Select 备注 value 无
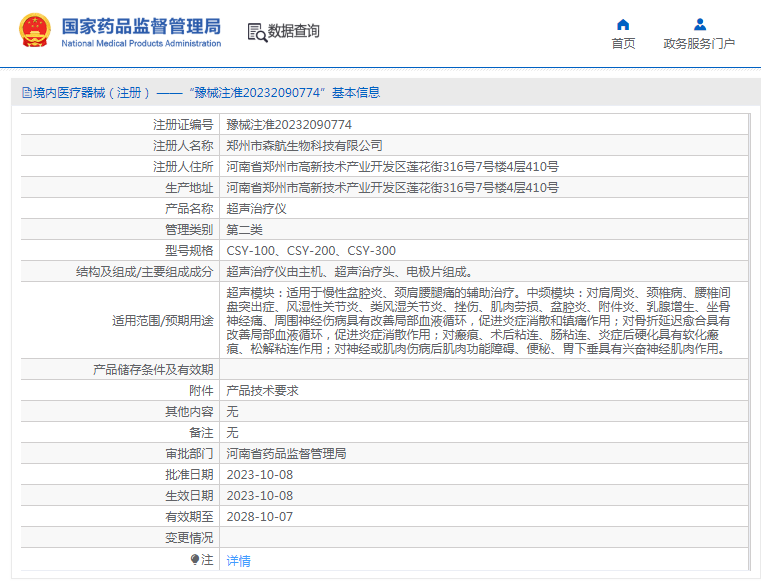Viewport: 761px width, 582px height. click(x=232, y=432)
